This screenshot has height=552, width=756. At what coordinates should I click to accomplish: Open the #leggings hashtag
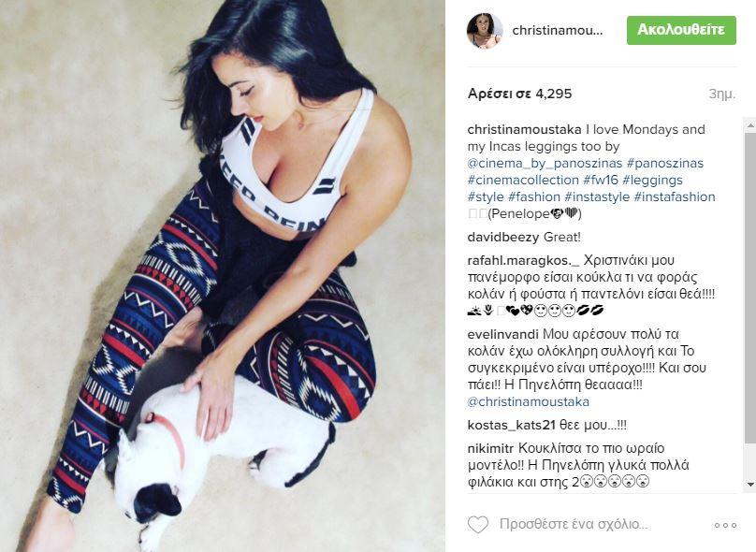coord(652,180)
